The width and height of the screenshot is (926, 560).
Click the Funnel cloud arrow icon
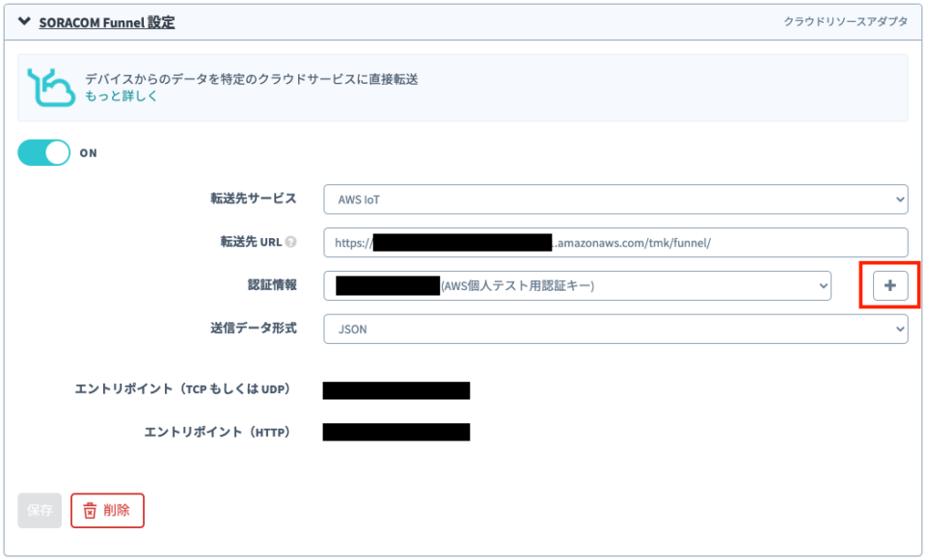click(49, 86)
